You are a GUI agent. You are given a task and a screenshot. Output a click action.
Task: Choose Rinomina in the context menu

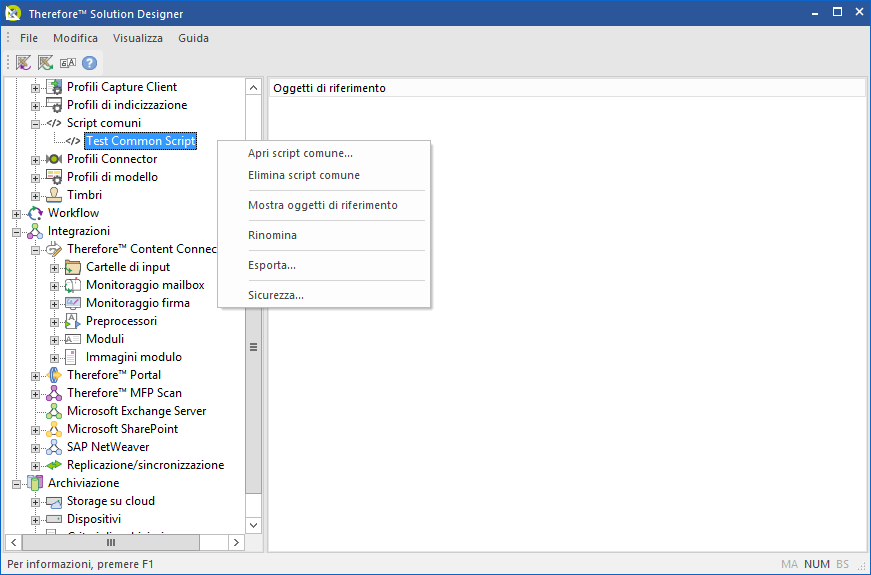point(324,235)
